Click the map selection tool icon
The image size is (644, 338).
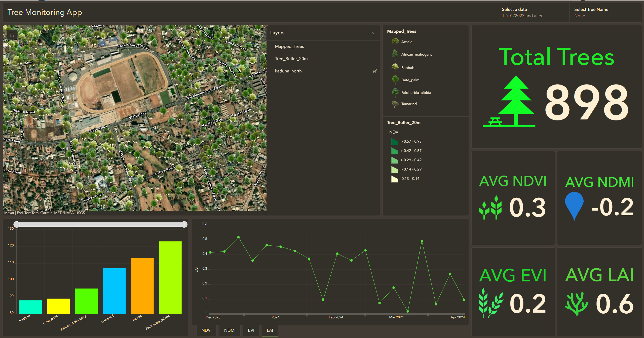(12, 35)
